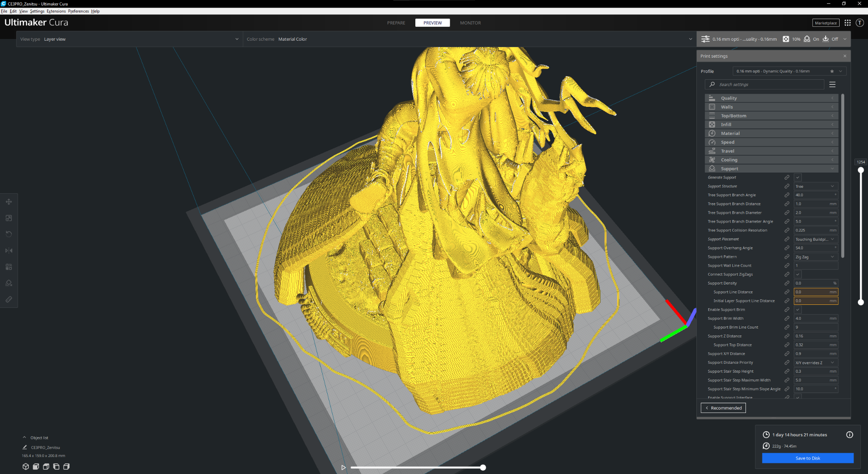This screenshot has width=868, height=474.
Task: Expand the Material settings category
Action: pyautogui.click(x=771, y=133)
